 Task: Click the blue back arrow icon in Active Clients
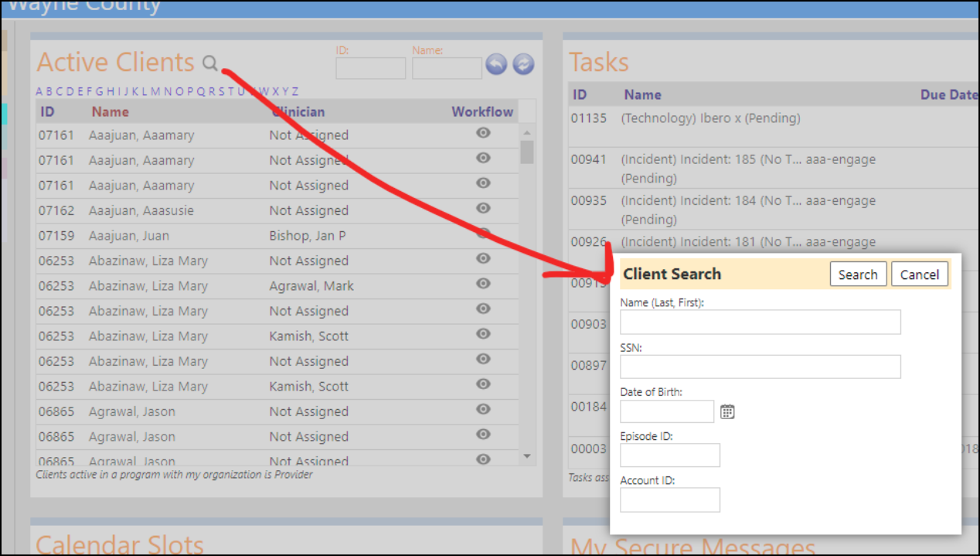496,64
